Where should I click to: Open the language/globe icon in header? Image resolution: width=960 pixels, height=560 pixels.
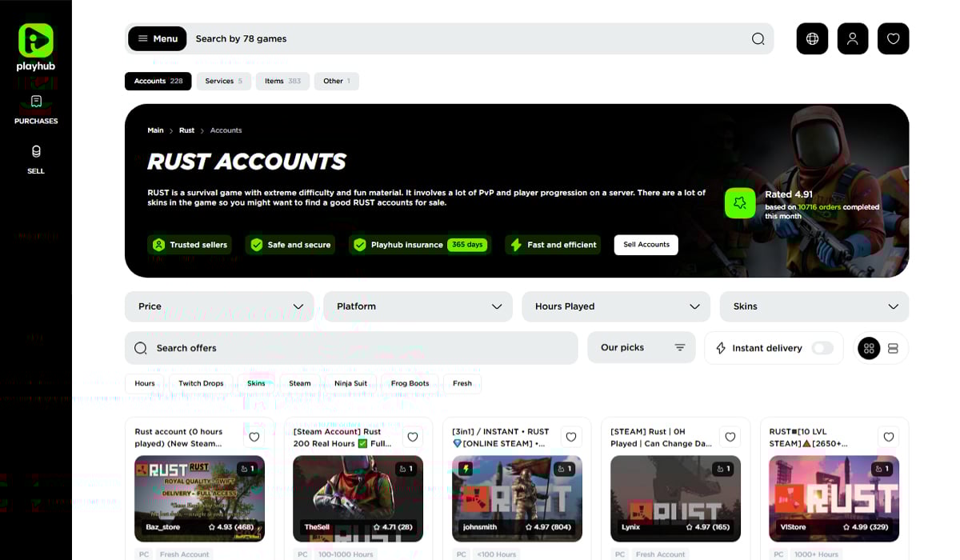pos(812,38)
